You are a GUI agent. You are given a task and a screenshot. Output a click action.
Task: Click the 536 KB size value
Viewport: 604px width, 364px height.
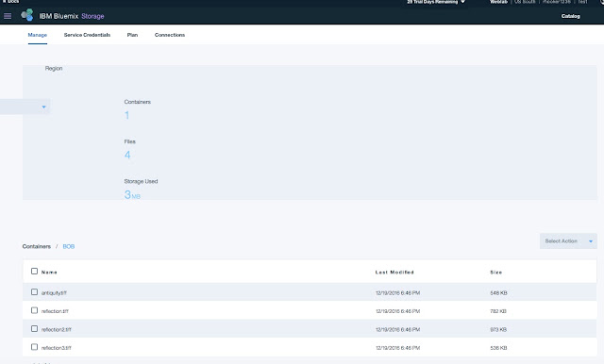[x=498, y=348]
